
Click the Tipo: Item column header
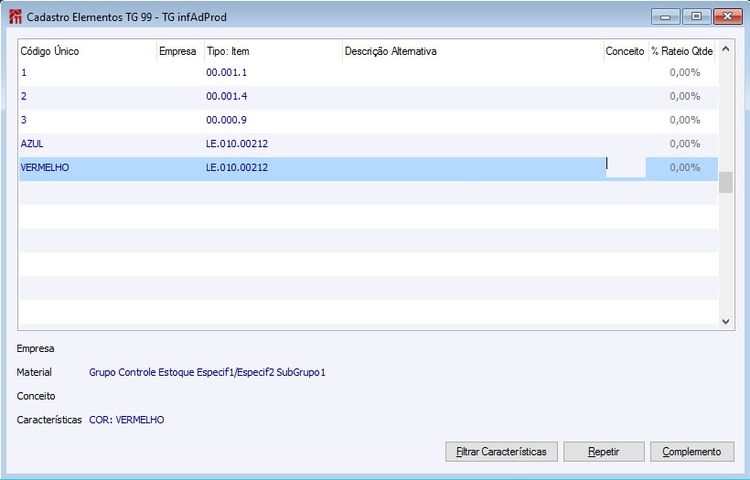pyautogui.click(x=274, y=51)
